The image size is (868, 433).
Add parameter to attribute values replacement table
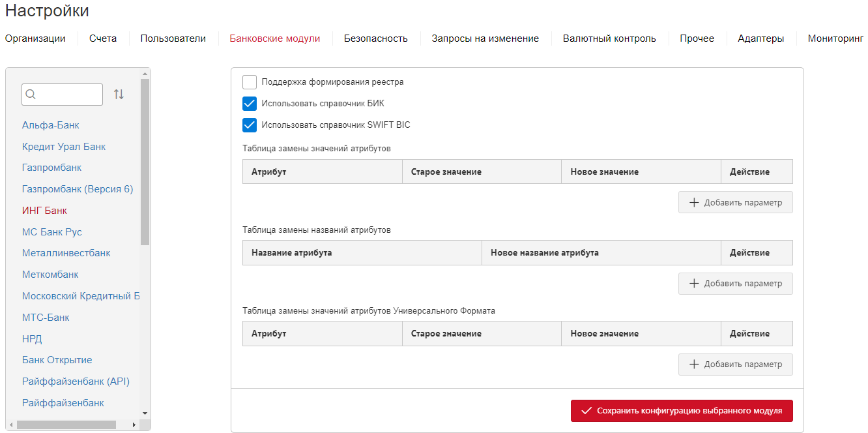click(x=736, y=202)
